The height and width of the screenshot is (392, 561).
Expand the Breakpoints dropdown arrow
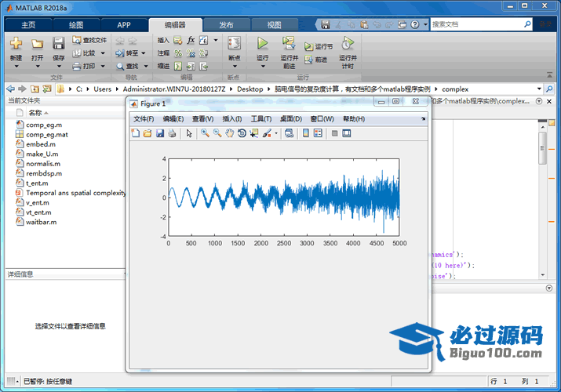click(235, 66)
